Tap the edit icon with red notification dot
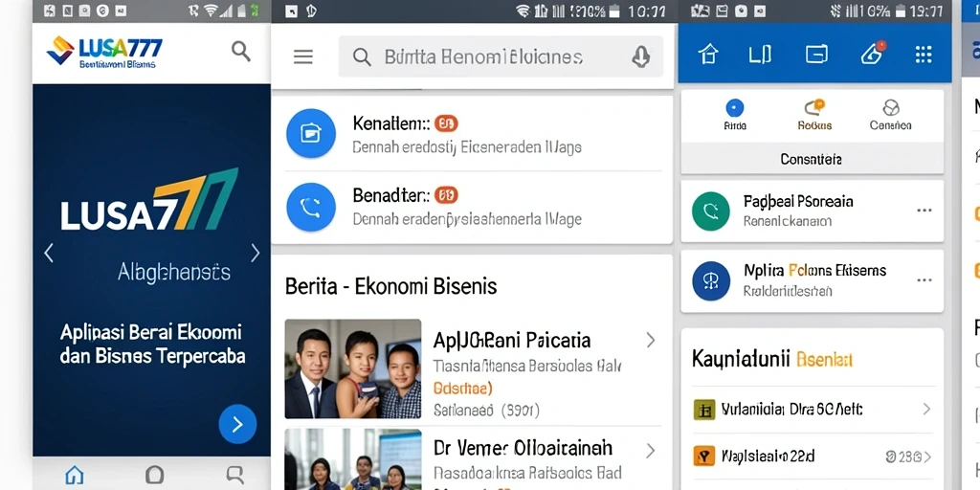Viewport: 980px width, 490px height. click(873, 54)
